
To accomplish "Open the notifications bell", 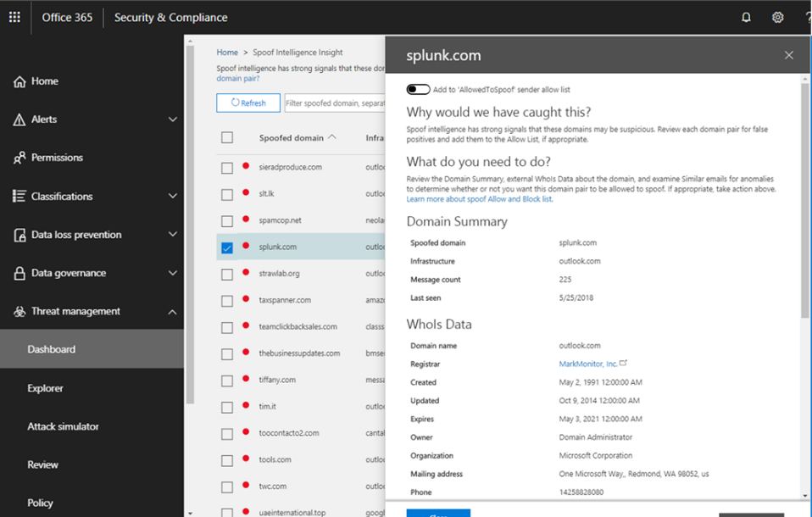I will point(746,17).
